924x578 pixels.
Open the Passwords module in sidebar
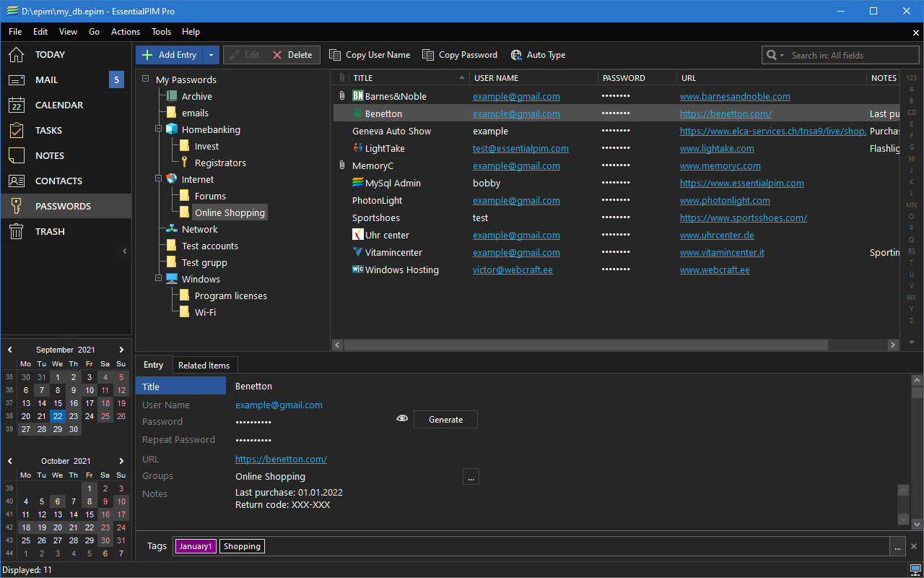click(63, 206)
